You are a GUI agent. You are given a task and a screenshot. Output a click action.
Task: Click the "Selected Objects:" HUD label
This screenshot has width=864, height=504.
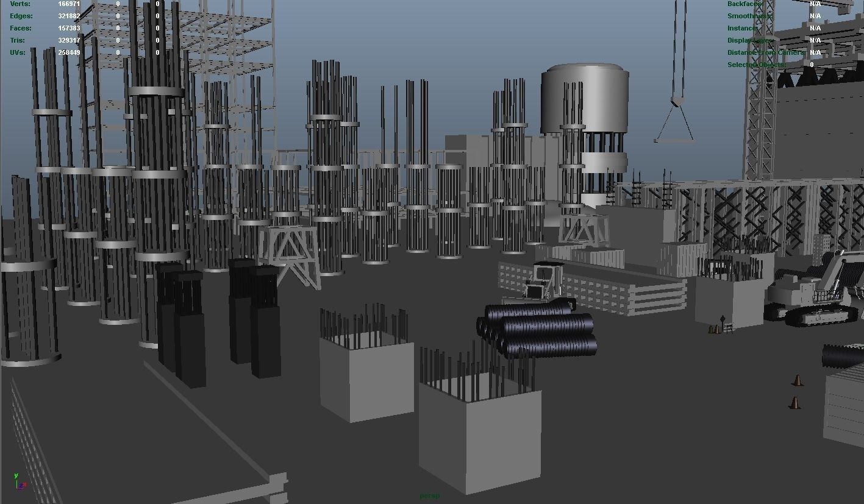pos(757,65)
